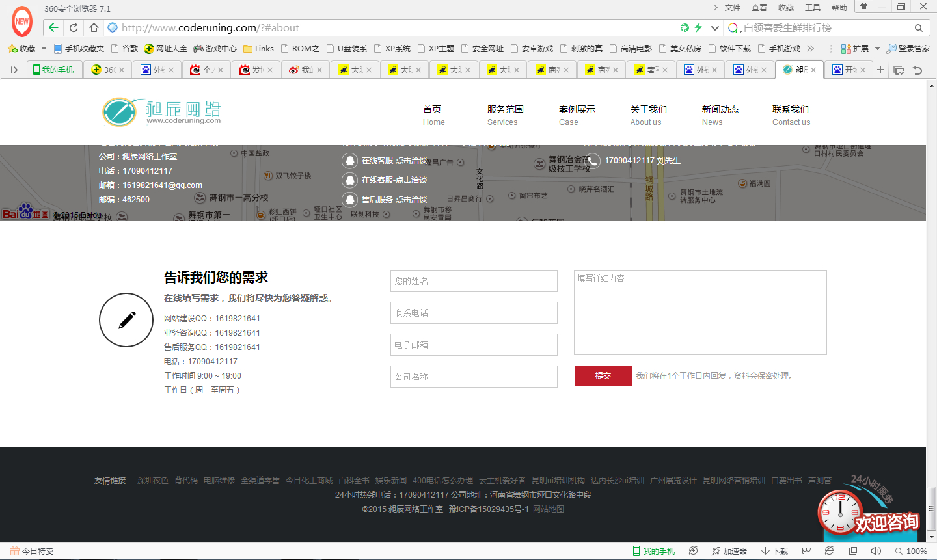Open the 帮助 menu
937x560 pixels.
[x=839, y=8]
